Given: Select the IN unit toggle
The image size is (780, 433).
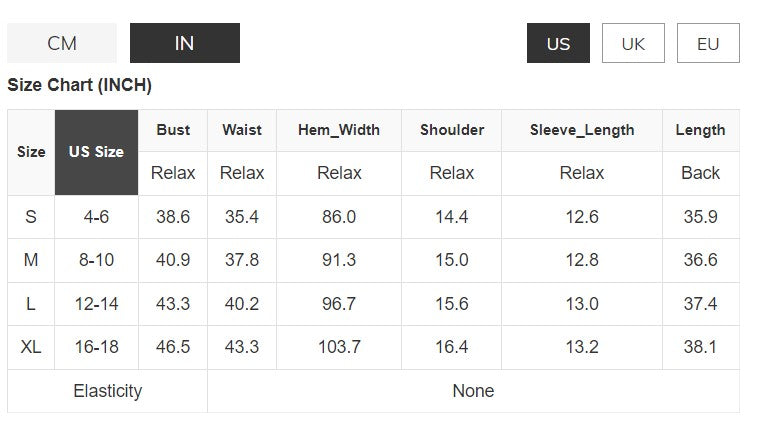Looking at the screenshot, I should click(184, 43).
